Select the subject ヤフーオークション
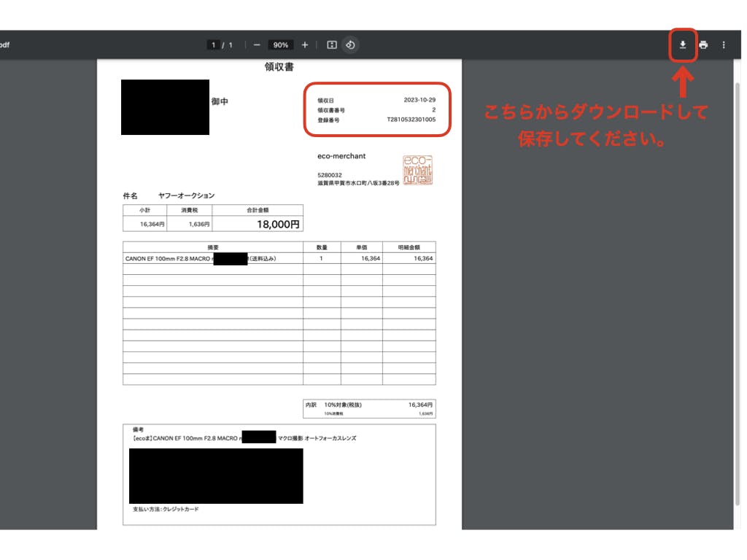The image size is (747, 560). 186,195
